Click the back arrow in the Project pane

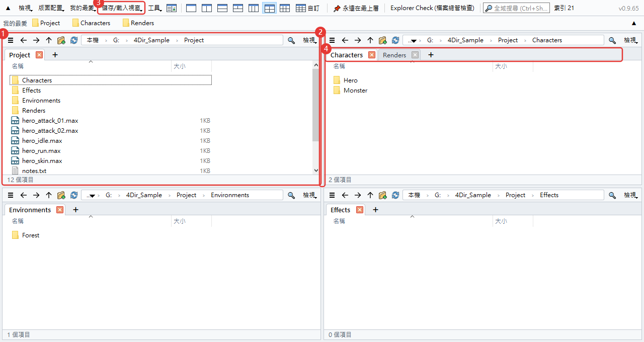point(23,40)
